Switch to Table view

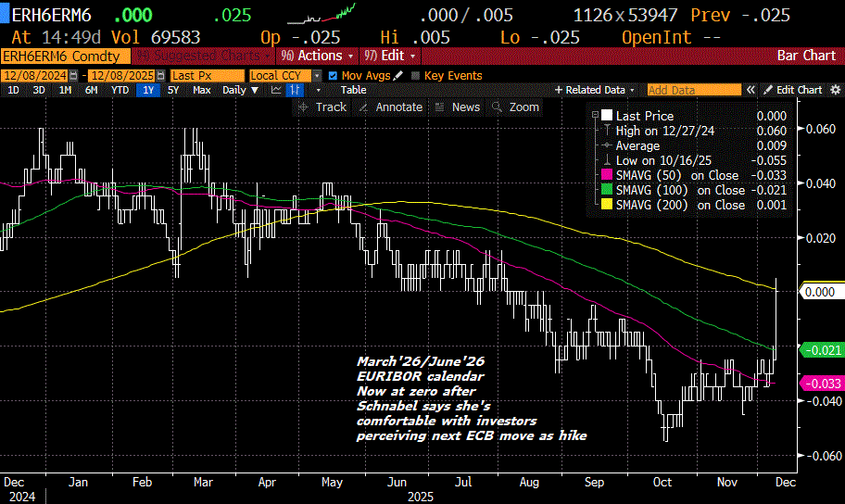[x=354, y=90]
